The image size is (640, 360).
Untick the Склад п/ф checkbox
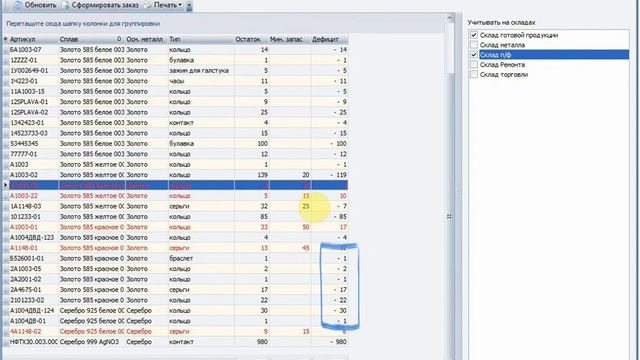[474, 55]
